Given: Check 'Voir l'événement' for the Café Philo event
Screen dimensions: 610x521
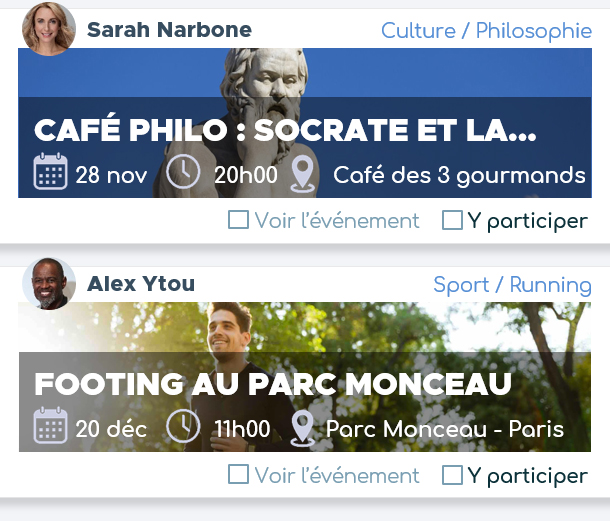Looking at the screenshot, I should (238, 220).
